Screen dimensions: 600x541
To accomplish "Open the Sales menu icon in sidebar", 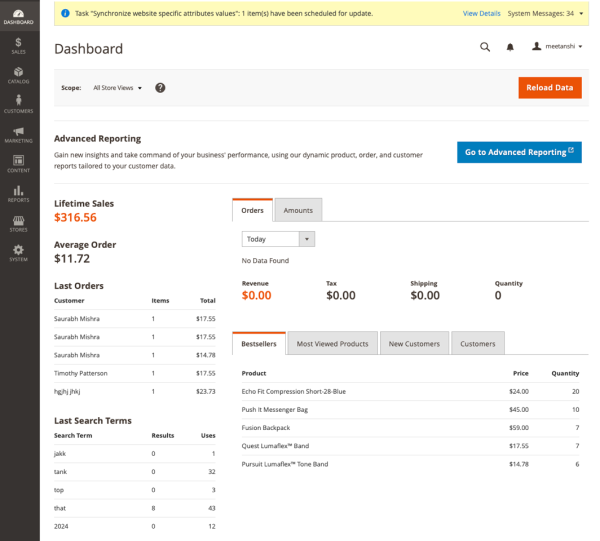I will [19, 42].
